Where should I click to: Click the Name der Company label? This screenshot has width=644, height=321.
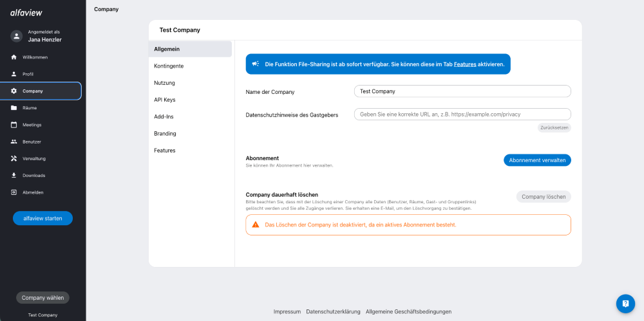270,92
